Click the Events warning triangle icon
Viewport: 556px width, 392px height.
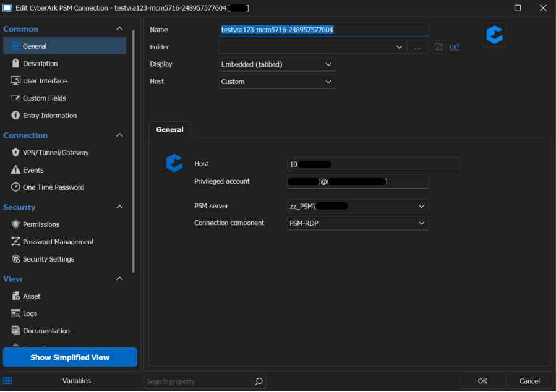15,170
